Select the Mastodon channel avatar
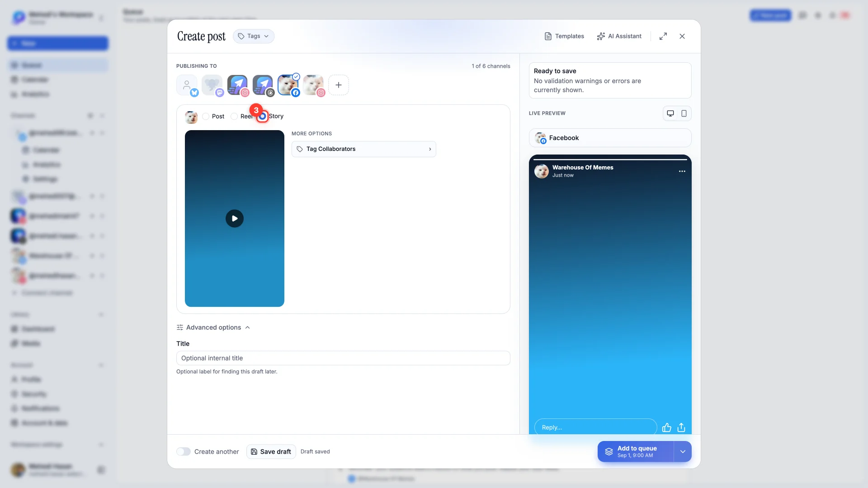This screenshot has height=488, width=868. point(212,85)
